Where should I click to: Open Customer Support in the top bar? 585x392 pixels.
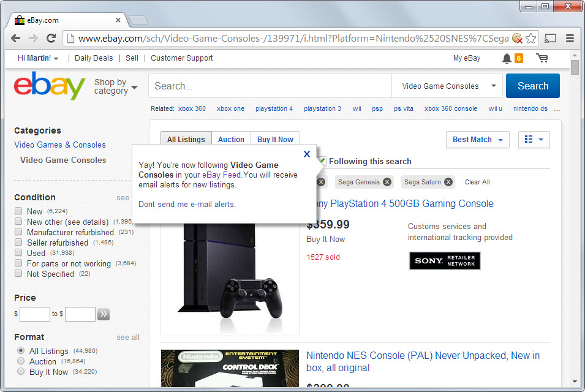(x=182, y=58)
